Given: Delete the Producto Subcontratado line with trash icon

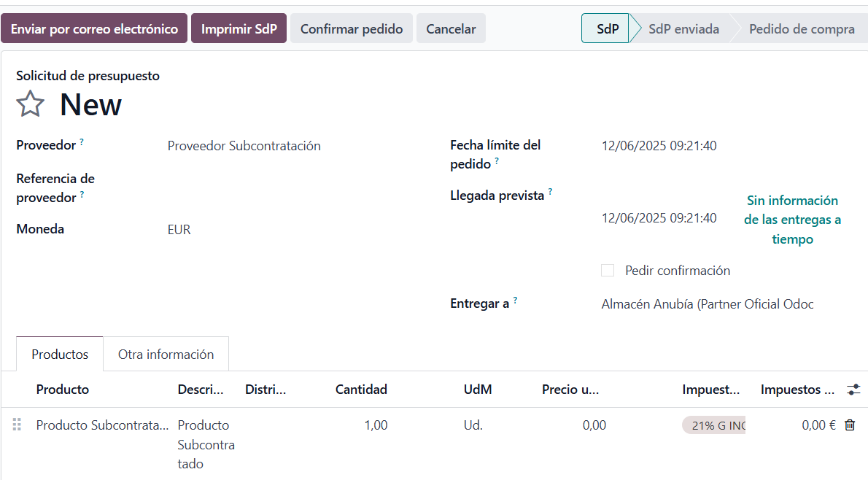Looking at the screenshot, I should click(x=850, y=425).
